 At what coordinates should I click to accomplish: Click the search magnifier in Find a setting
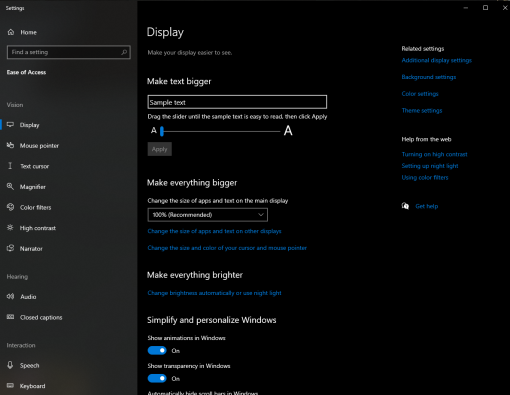(124, 52)
